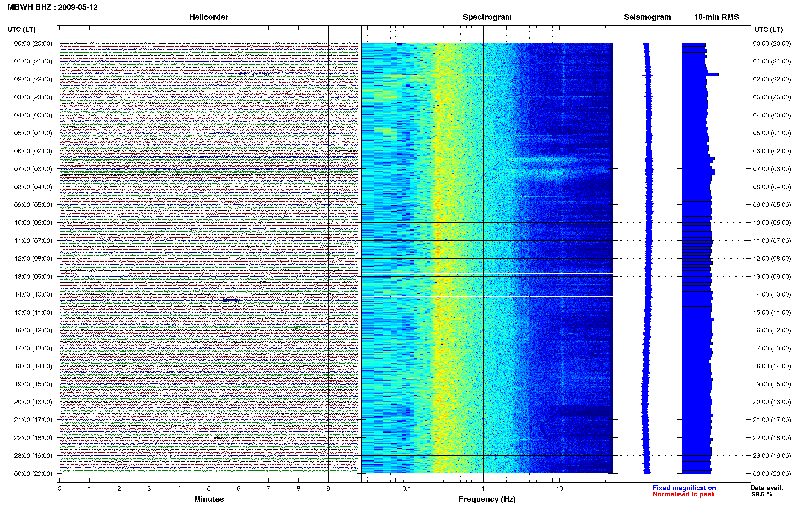Click left time label '00:00 (20:00)' at top

coord(33,43)
